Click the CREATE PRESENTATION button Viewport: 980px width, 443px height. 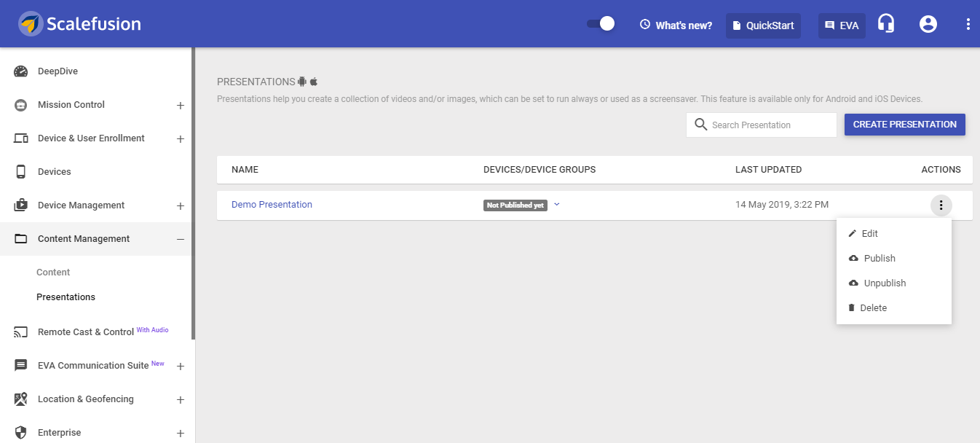pyautogui.click(x=905, y=125)
